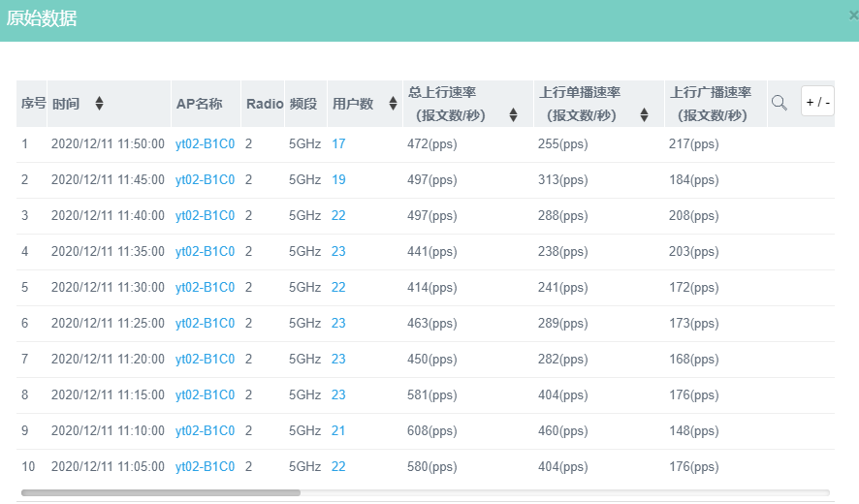Screen dimensions: 859x504
Task: Open yt02-B1C0 link in row 1
Action: 205,144
